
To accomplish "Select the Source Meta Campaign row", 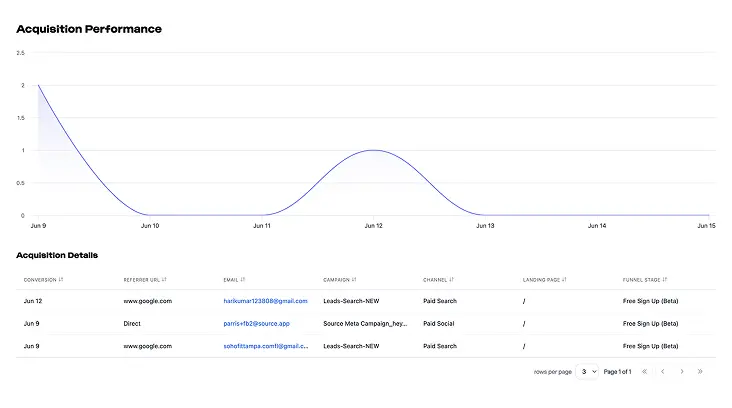I will [x=366, y=324].
